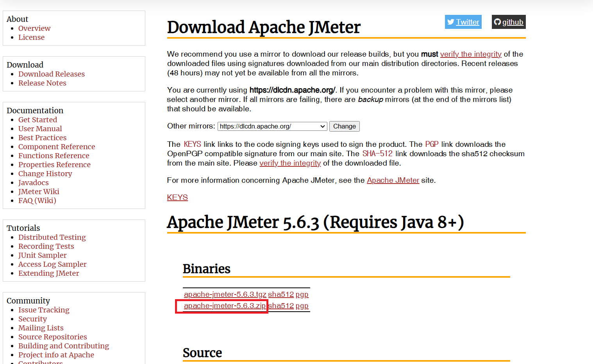Open the License link
Image resolution: width=593 pixels, height=364 pixels.
click(31, 37)
